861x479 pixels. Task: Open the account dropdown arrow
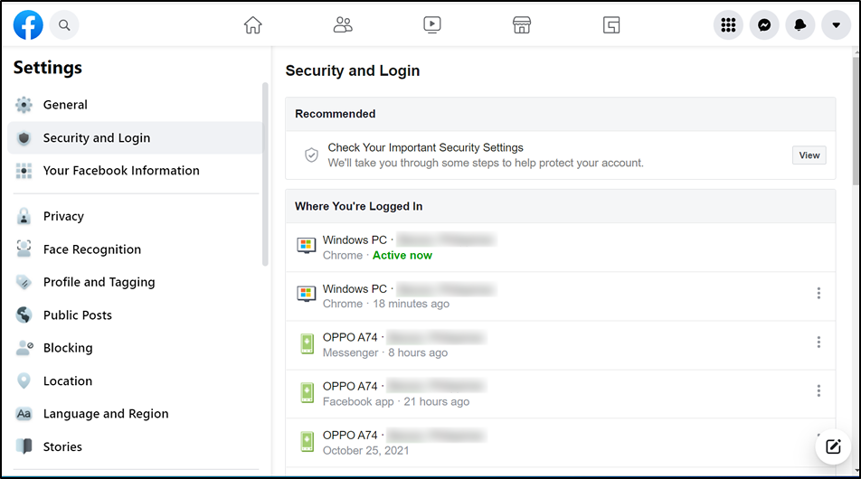pyautogui.click(x=836, y=25)
